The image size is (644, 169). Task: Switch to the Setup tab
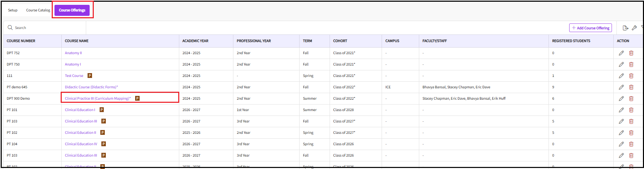coord(13,10)
